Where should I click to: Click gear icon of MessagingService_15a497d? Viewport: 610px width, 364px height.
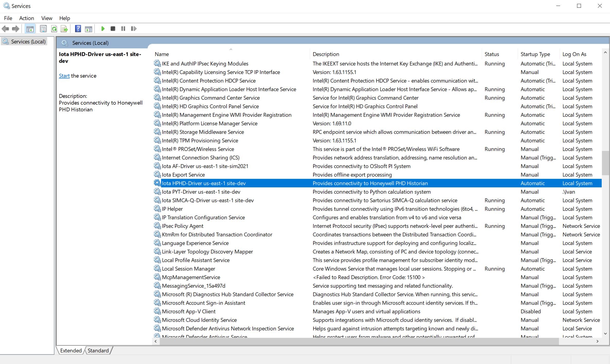(x=157, y=286)
